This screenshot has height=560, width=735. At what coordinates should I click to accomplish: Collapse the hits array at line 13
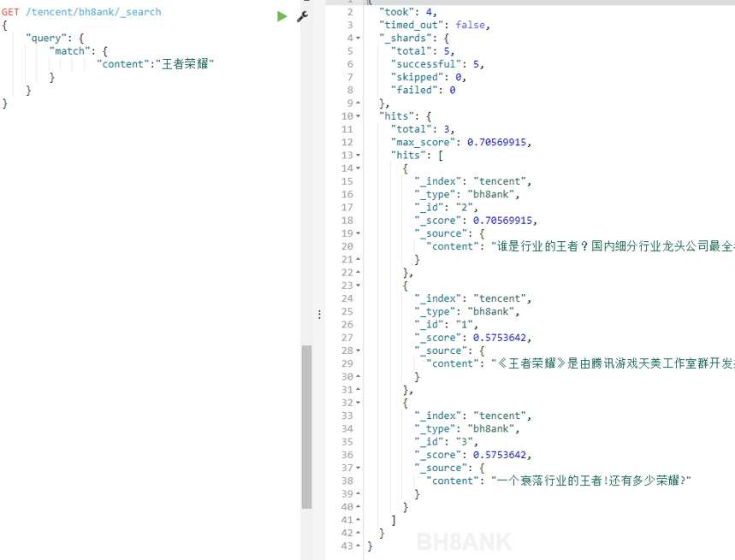click(x=359, y=155)
